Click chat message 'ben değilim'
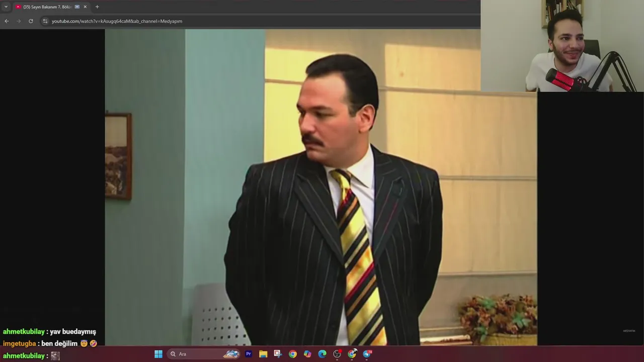Viewport: 644px width, 362px height. (x=59, y=344)
